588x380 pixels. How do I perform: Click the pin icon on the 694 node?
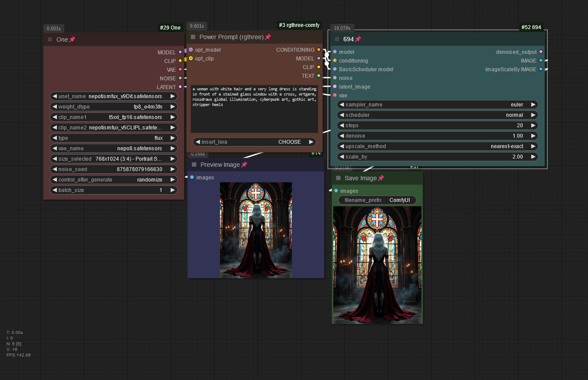coord(358,39)
